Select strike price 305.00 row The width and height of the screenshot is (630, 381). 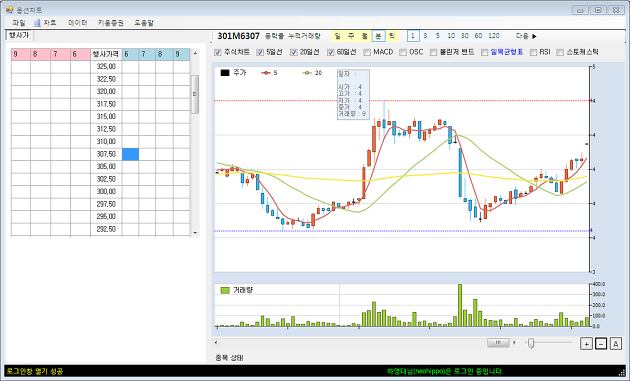click(x=106, y=166)
